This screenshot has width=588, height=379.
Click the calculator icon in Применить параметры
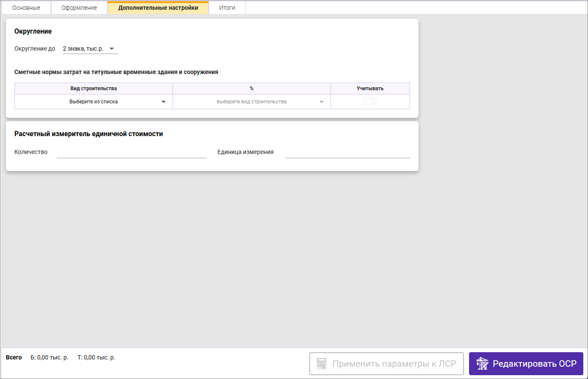tap(322, 364)
